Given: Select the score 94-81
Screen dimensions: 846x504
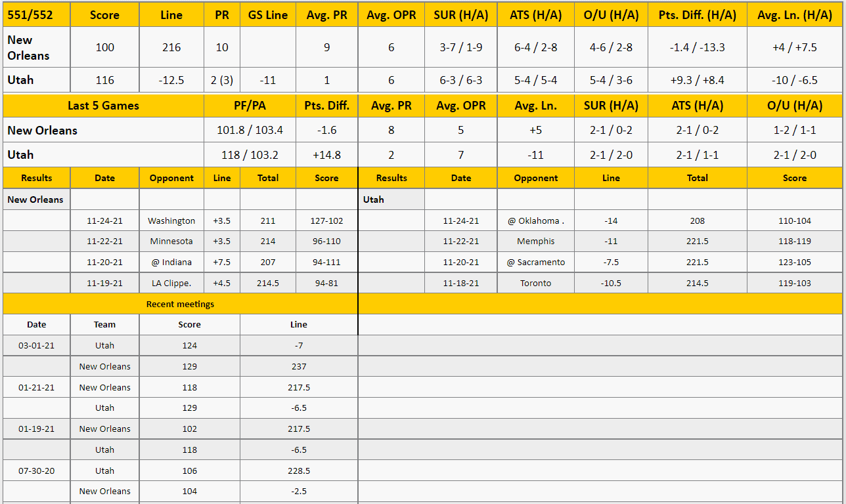Looking at the screenshot, I should (327, 283).
